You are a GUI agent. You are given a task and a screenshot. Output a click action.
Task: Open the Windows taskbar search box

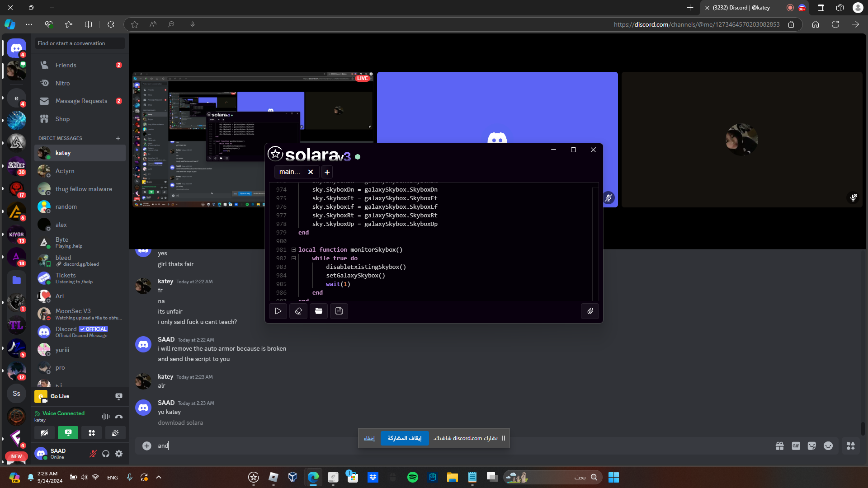click(x=553, y=477)
